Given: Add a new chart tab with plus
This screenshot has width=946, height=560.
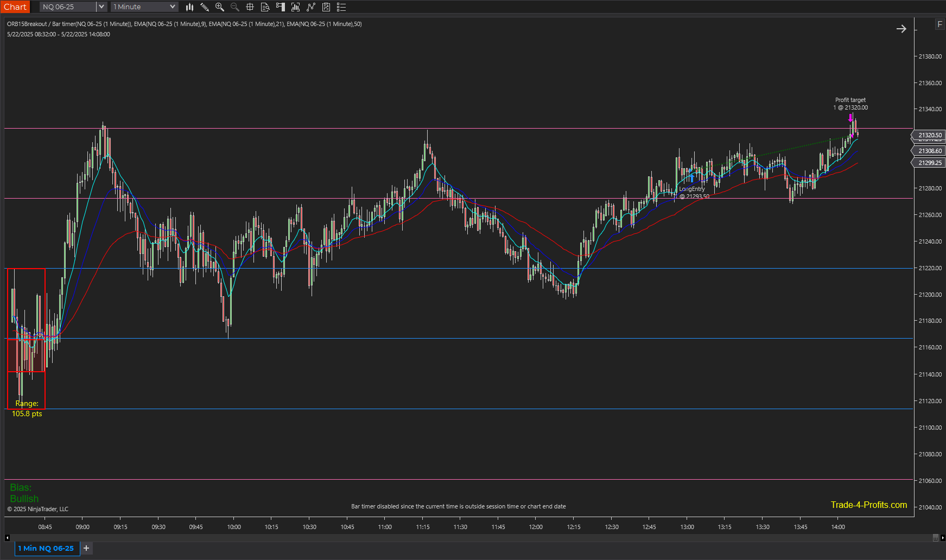Looking at the screenshot, I should click(x=86, y=548).
